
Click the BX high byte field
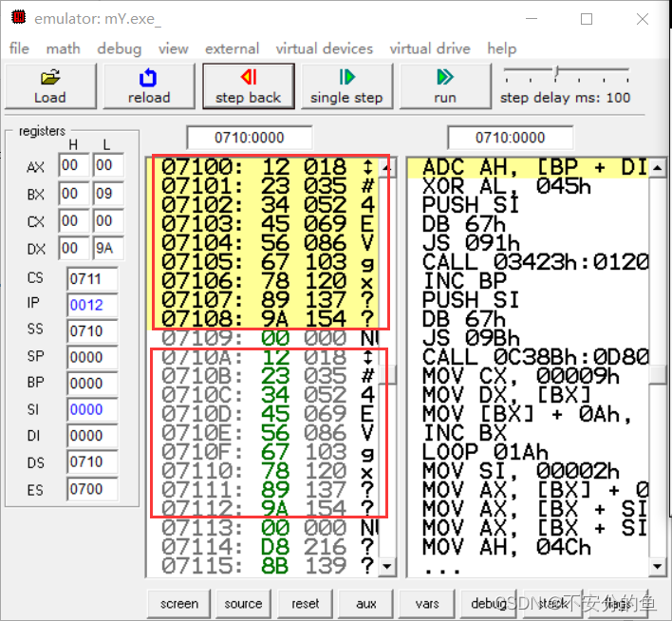coord(74,194)
